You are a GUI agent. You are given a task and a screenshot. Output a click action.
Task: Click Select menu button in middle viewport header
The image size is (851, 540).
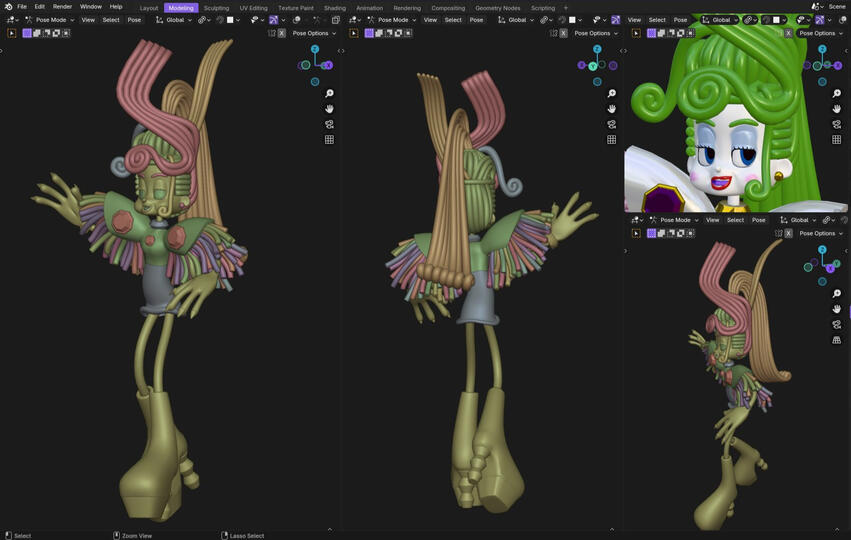coord(453,20)
